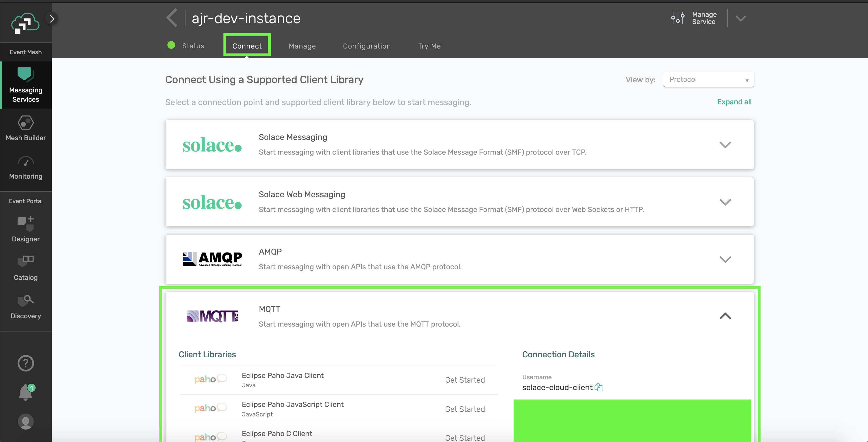Expand the AMQP protocol section

pos(725,259)
